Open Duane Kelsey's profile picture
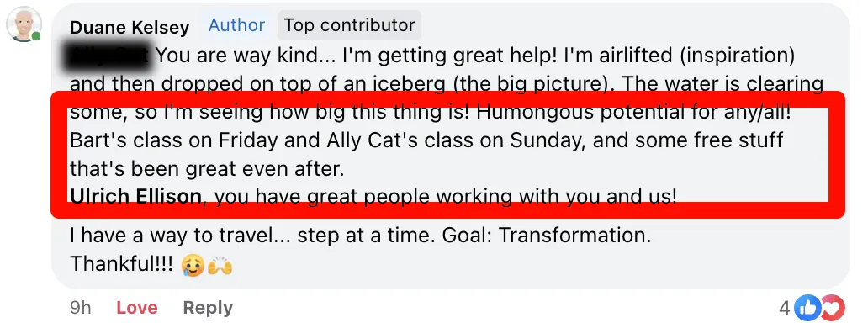Viewport: 868px width, 323px height. [24, 24]
